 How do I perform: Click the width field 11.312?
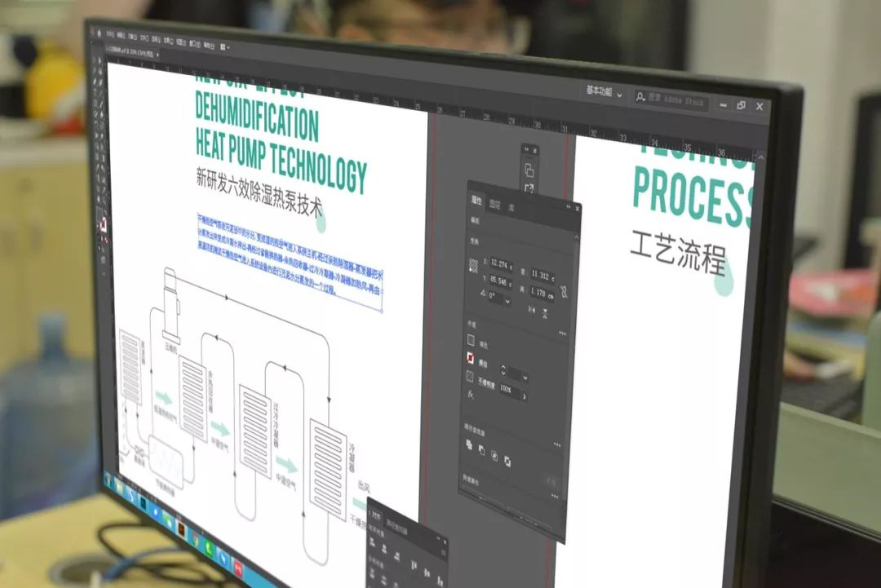[x=542, y=276]
